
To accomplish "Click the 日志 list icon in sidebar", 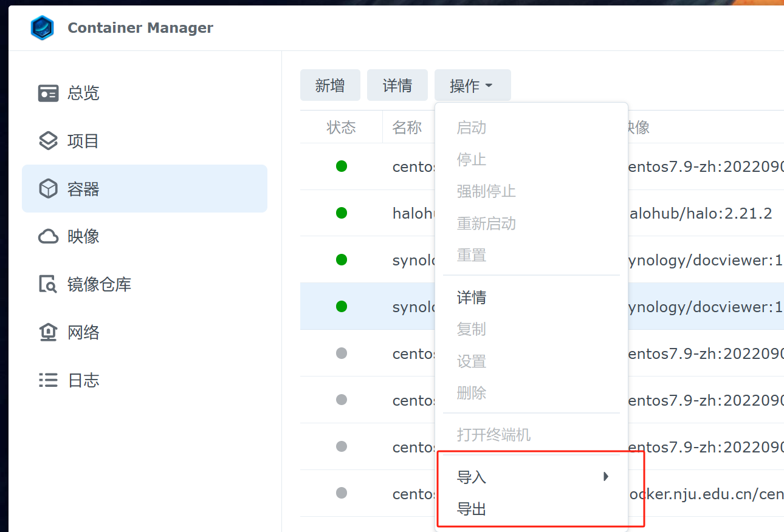I will pos(48,380).
